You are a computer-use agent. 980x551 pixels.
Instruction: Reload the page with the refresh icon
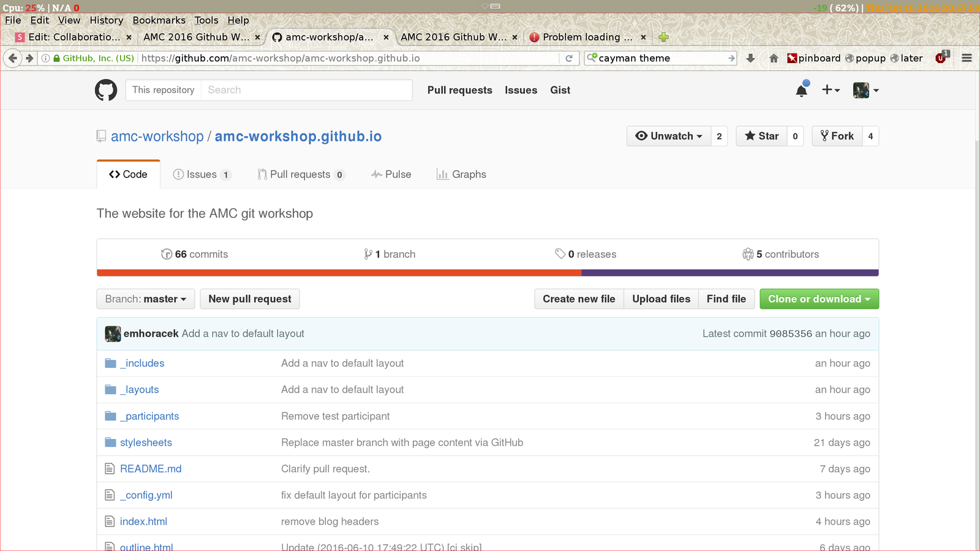click(569, 58)
